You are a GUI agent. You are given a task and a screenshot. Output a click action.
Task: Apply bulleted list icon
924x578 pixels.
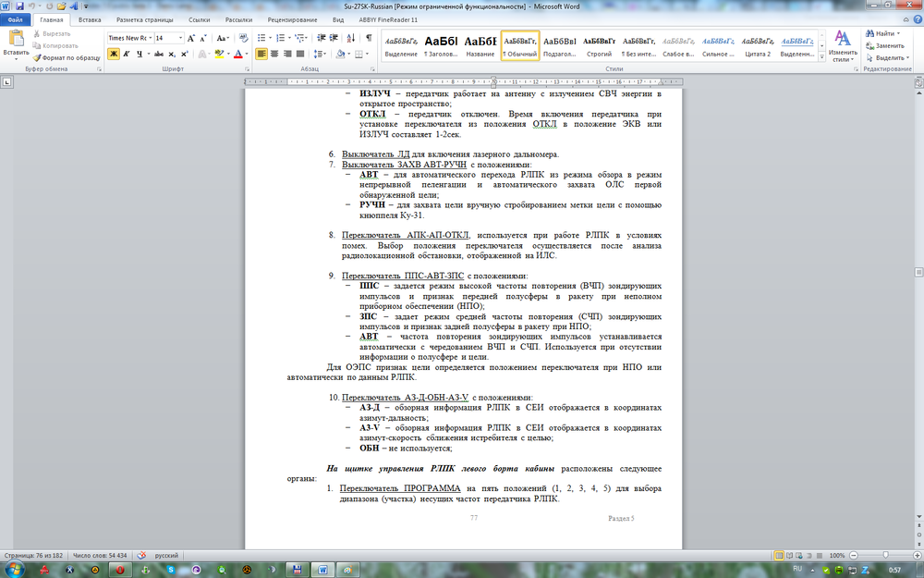[261, 38]
